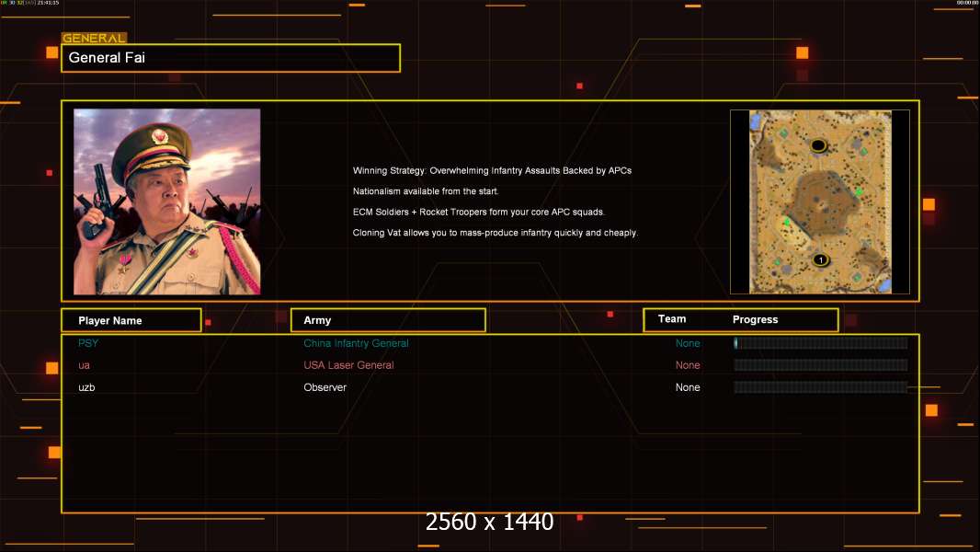Click the desert map preview thumbnail

click(x=820, y=201)
